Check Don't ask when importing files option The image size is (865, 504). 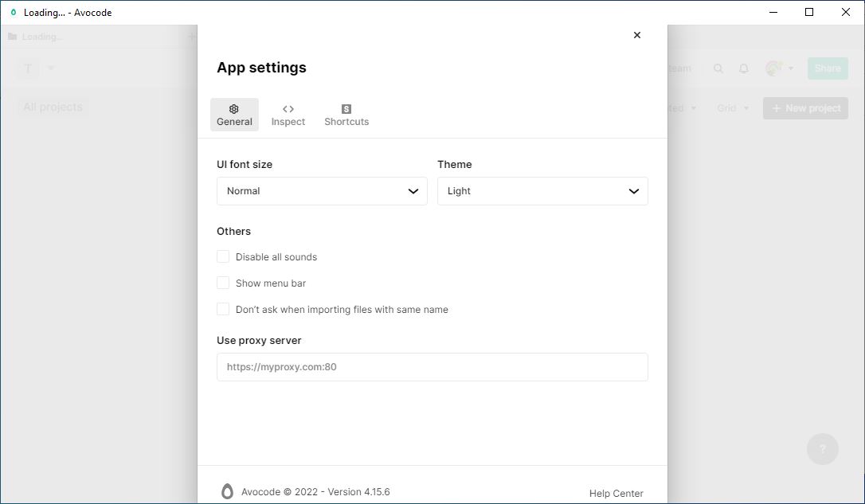(x=223, y=310)
